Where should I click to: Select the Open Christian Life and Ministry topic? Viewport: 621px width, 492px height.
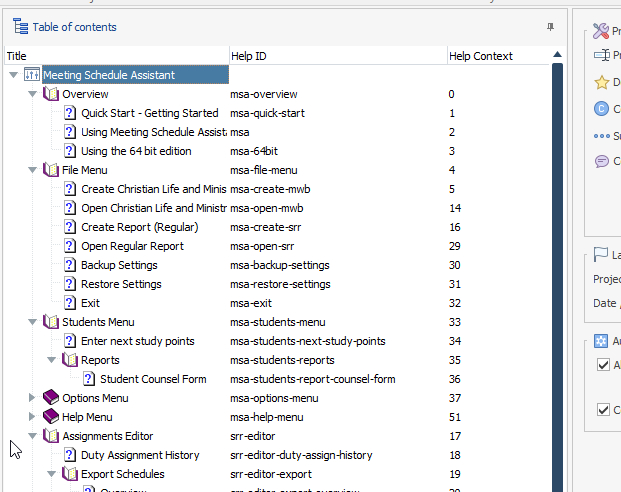click(154, 208)
